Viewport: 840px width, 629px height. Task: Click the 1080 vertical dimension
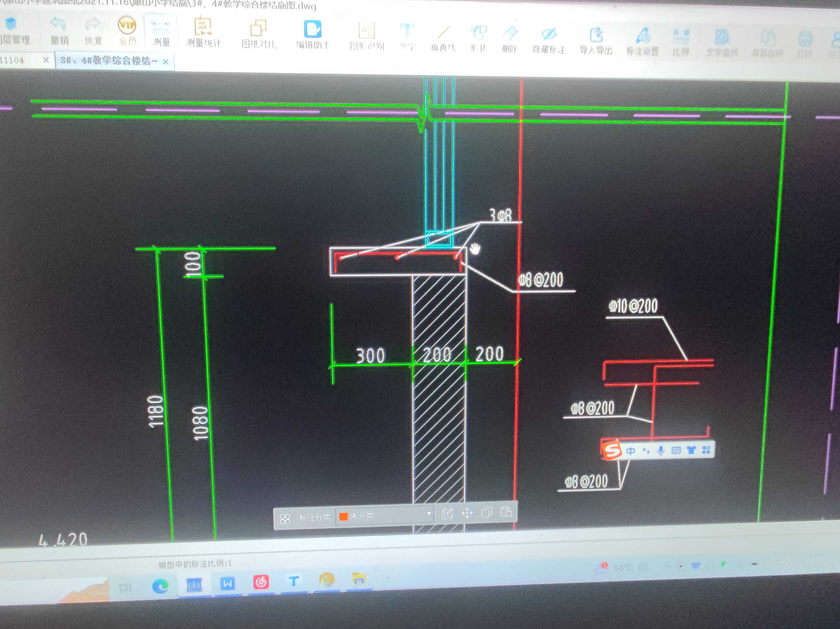(200, 423)
